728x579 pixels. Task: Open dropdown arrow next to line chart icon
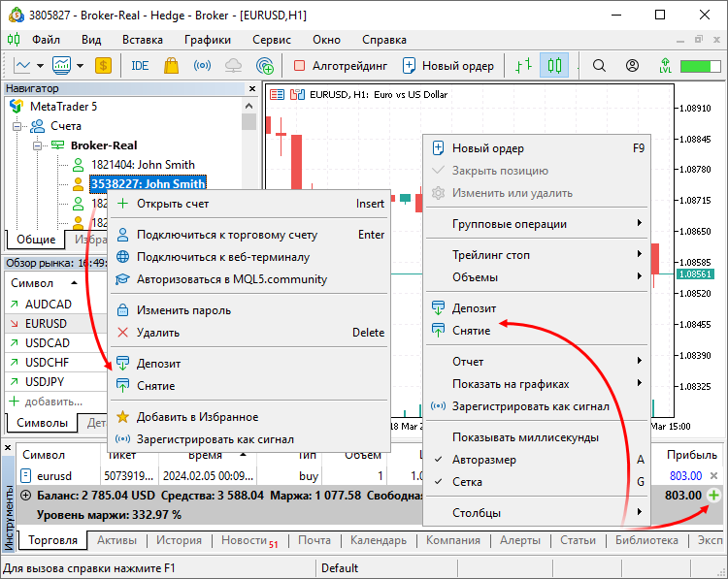(41, 65)
